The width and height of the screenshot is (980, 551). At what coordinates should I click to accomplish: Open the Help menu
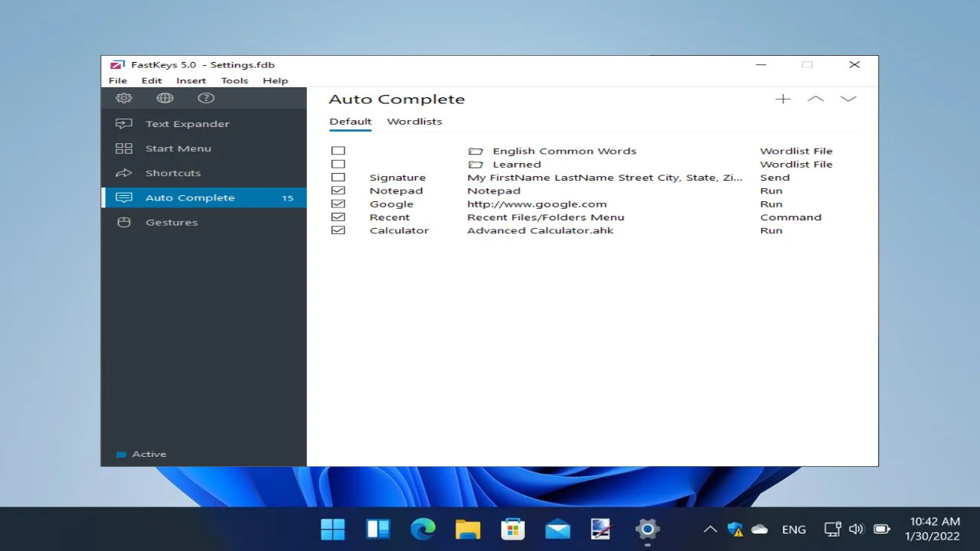[276, 80]
